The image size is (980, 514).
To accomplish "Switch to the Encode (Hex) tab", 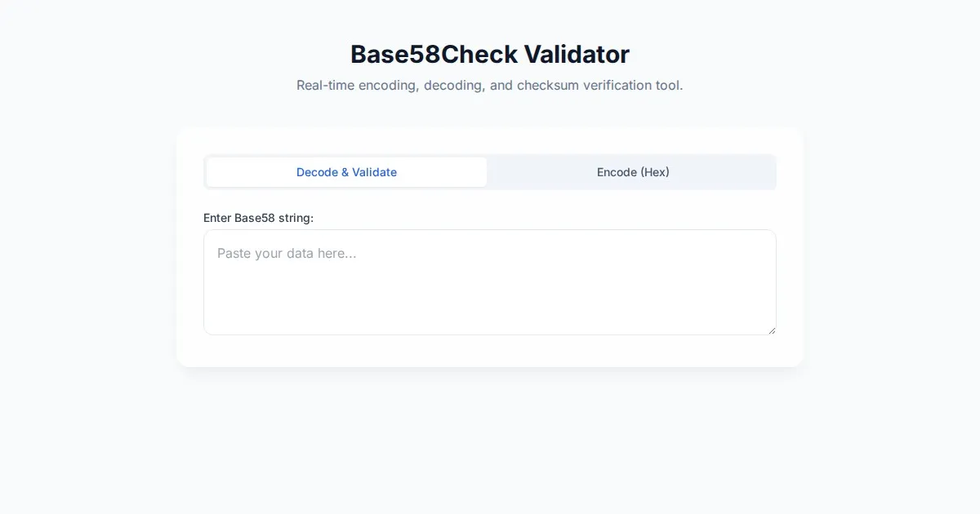I will coord(633,172).
